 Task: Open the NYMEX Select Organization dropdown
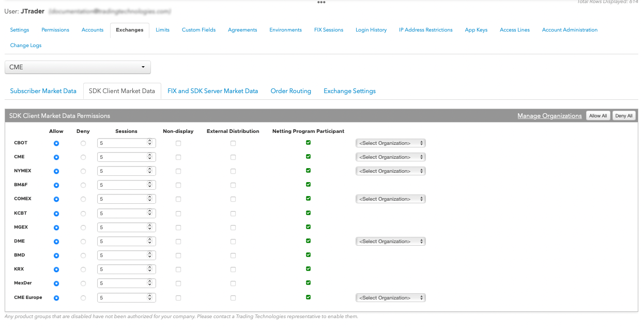point(391,171)
